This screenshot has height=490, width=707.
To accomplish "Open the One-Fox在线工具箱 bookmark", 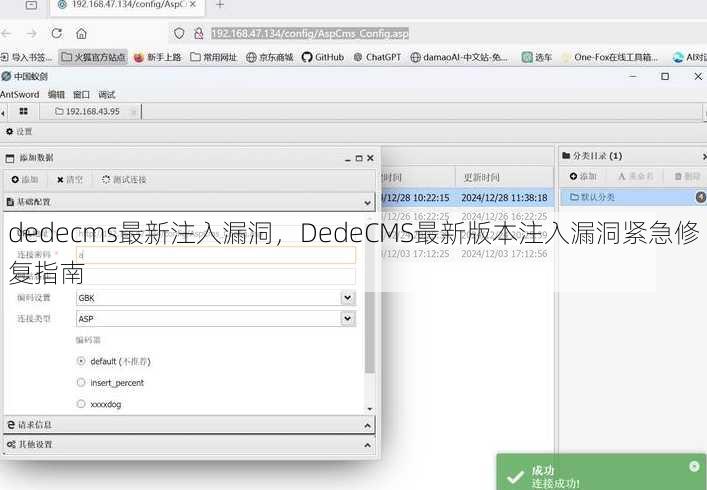I will pos(610,57).
